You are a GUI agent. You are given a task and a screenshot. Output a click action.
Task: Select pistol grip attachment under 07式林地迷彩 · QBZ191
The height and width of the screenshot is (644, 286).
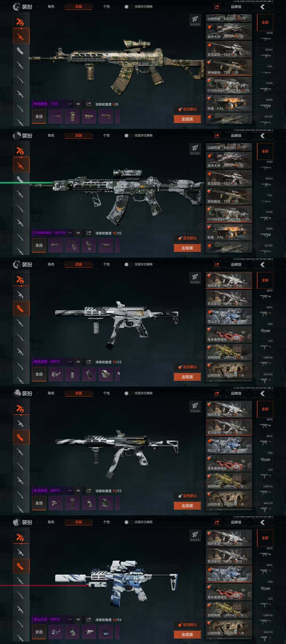tap(72, 245)
